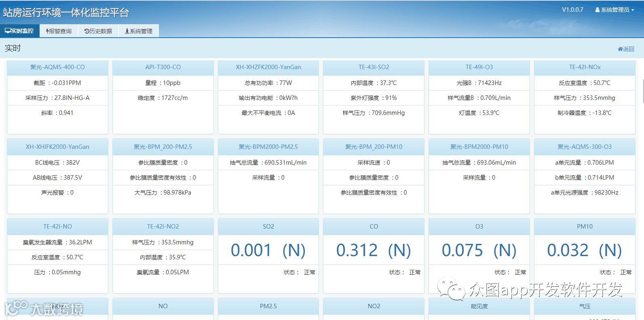The image size is (644, 320).
Task: Click the CO value 0.312 (N)
Action: coord(374,250)
